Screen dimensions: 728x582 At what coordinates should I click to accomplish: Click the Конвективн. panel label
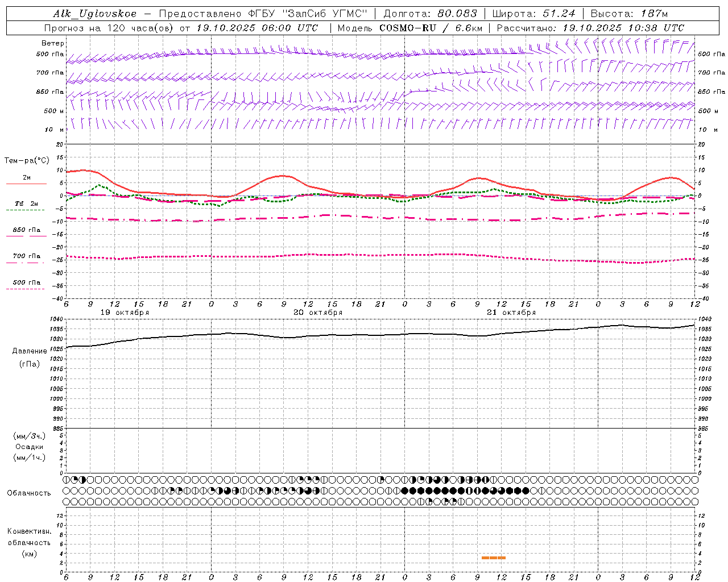[x=30, y=531]
